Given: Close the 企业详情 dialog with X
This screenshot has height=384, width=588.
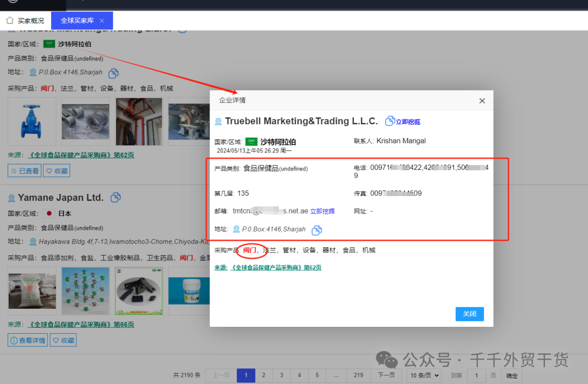Looking at the screenshot, I should coord(482,101).
